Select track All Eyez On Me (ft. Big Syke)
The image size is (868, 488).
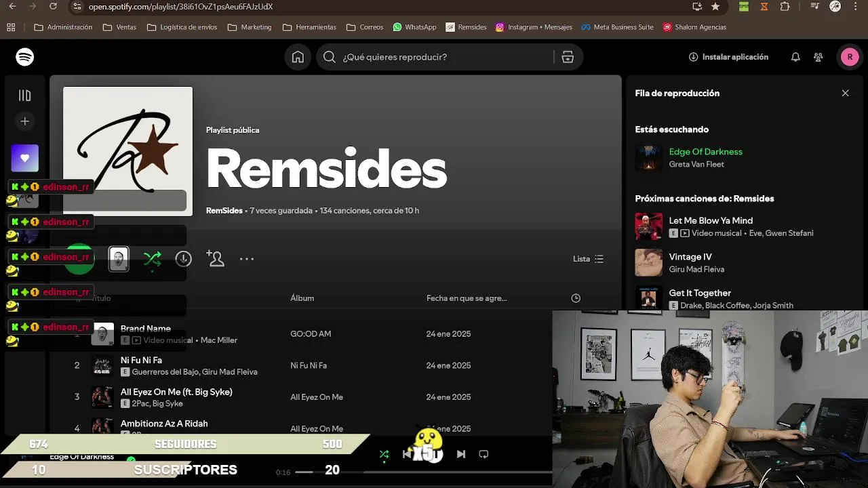click(x=176, y=392)
